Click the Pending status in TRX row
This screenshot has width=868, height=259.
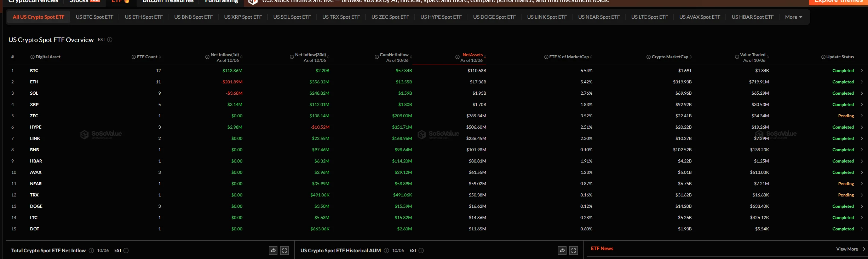[846, 195]
